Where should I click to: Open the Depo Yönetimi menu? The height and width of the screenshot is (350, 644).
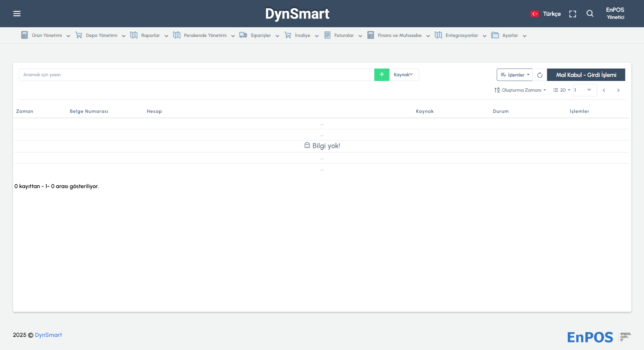[x=101, y=35]
